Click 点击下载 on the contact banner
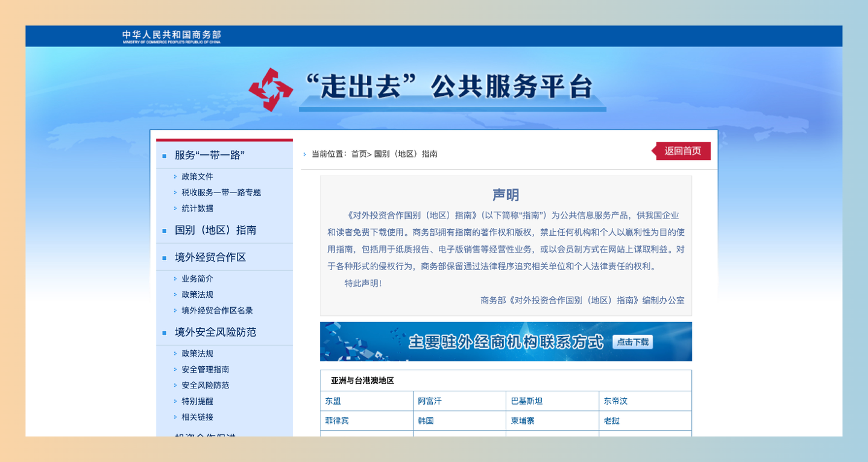Viewport: 868px width, 462px height. 633,342
